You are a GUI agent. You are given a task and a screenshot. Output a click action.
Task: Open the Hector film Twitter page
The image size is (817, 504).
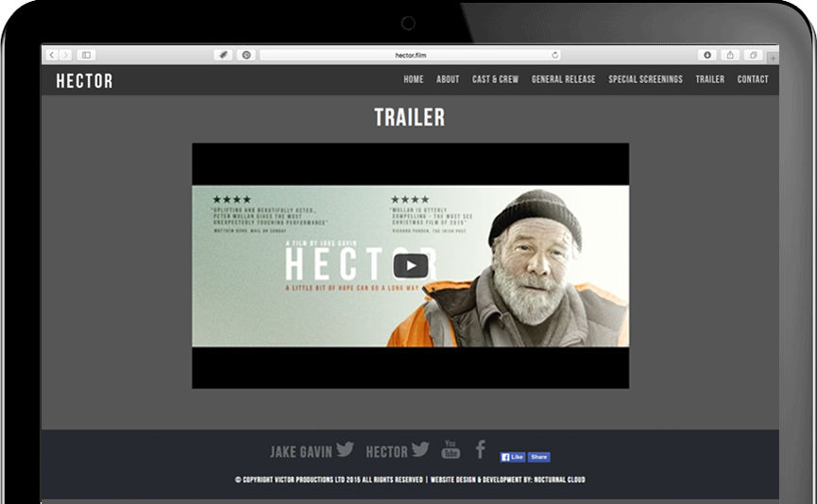tap(420, 450)
